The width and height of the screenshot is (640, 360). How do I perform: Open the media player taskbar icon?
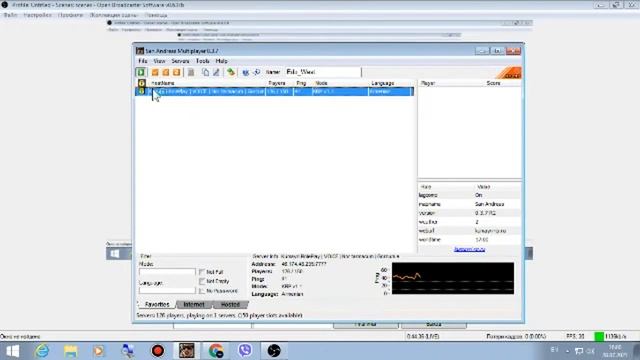click(98, 351)
